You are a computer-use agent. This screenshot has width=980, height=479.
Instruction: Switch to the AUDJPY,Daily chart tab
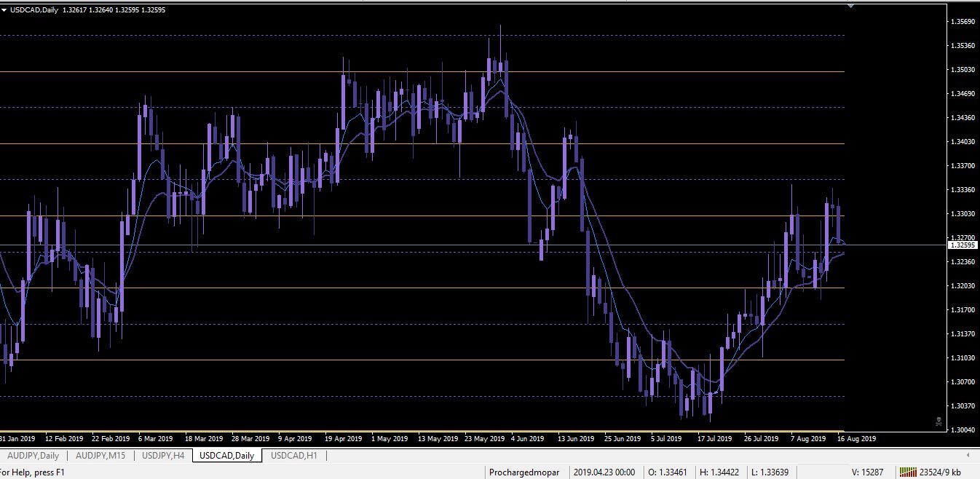(31, 456)
